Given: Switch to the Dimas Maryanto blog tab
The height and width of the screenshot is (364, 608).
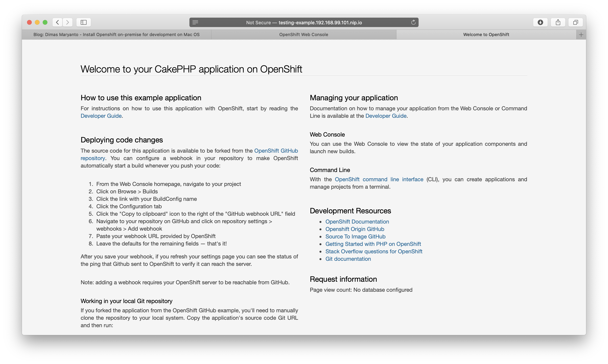Looking at the screenshot, I should click(x=117, y=35).
